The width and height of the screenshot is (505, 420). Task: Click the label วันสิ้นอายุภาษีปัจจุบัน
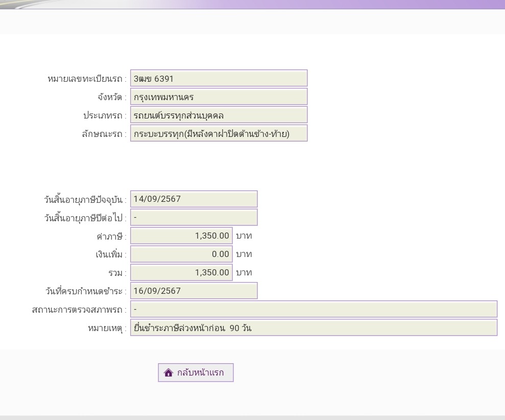click(x=83, y=200)
